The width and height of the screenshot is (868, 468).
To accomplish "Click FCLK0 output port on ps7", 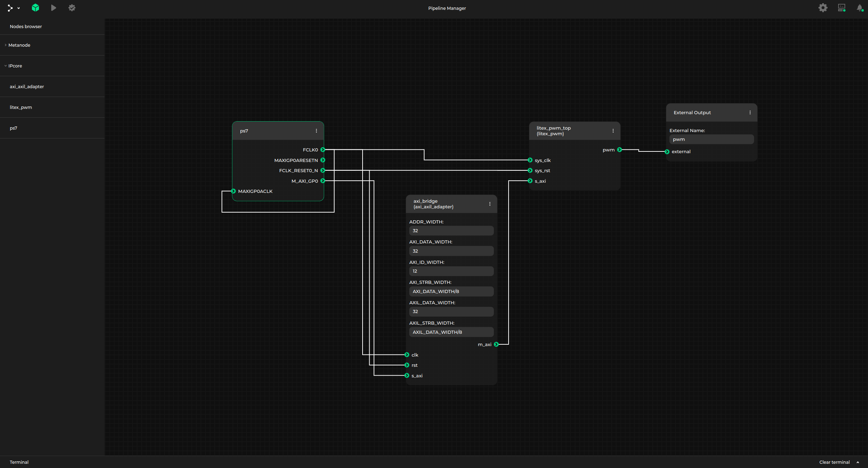I will (323, 150).
